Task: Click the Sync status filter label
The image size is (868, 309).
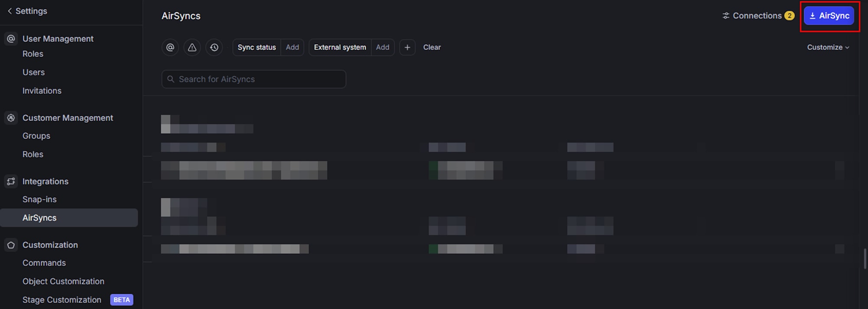Action: (x=256, y=47)
